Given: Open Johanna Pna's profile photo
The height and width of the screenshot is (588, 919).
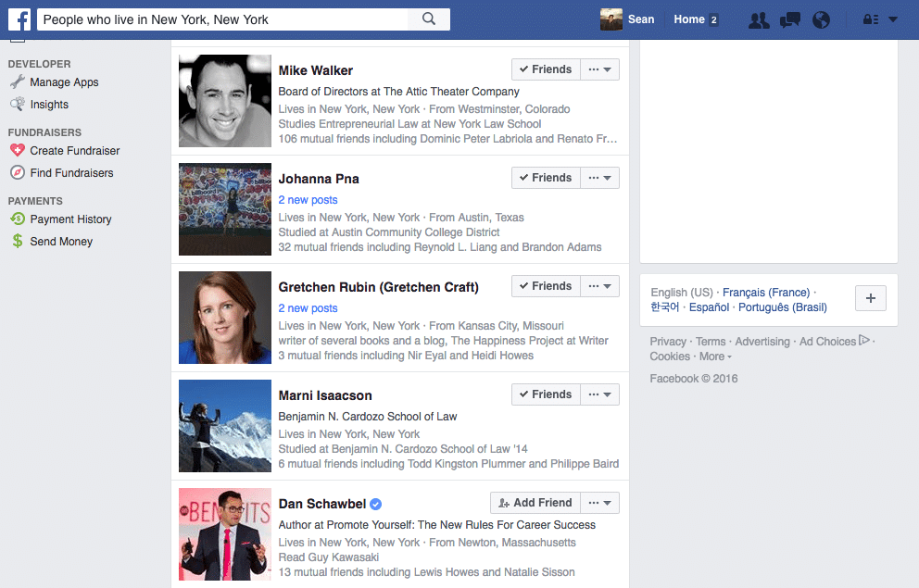Looking at the screenshot, I should pos(225,209).
